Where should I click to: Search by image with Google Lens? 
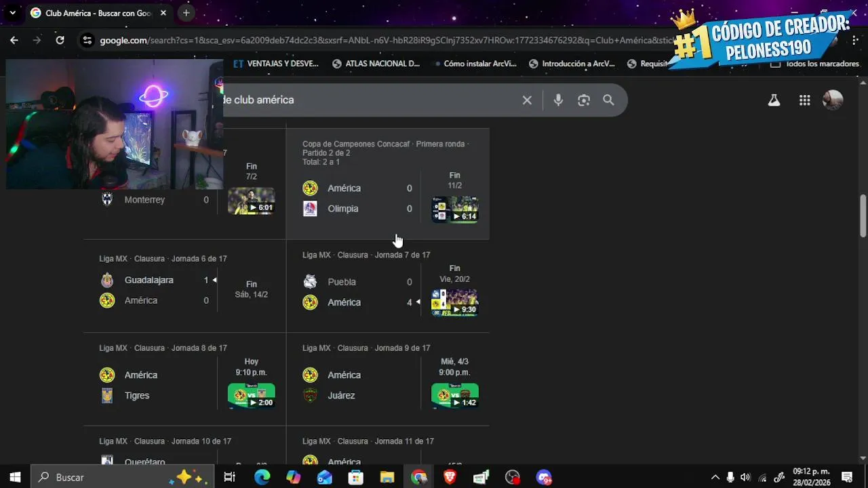tap(584, 100)
